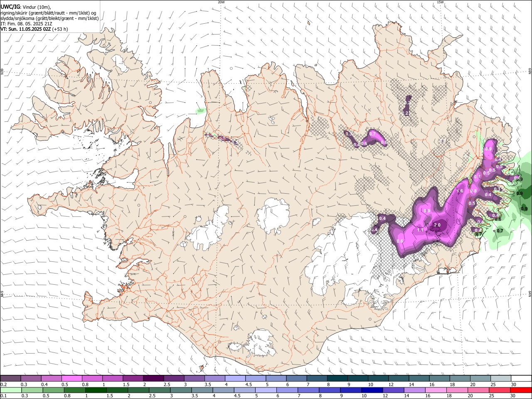Click the pale grey 25–30 snow legend swatch

point(501,378)
